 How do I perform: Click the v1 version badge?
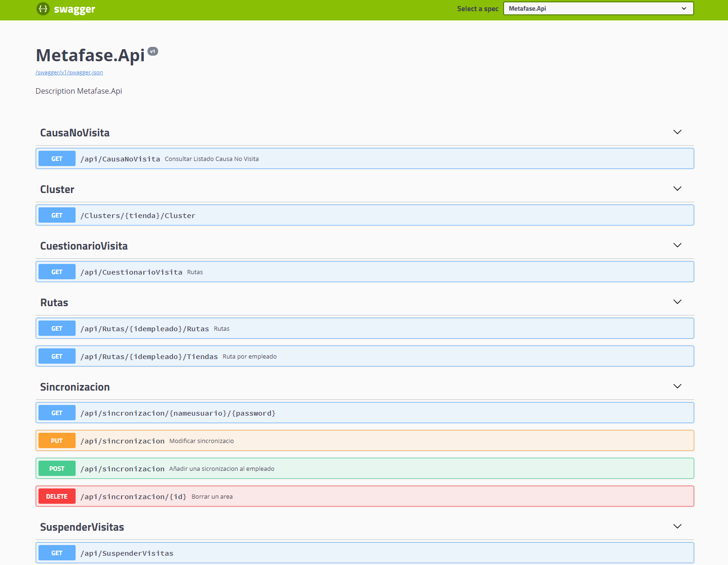(153, 51)
